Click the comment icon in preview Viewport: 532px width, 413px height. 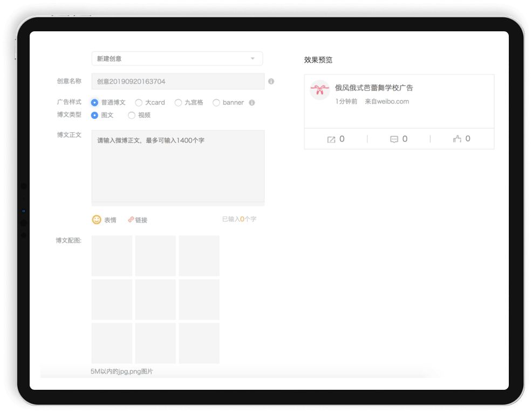(394, 139)
